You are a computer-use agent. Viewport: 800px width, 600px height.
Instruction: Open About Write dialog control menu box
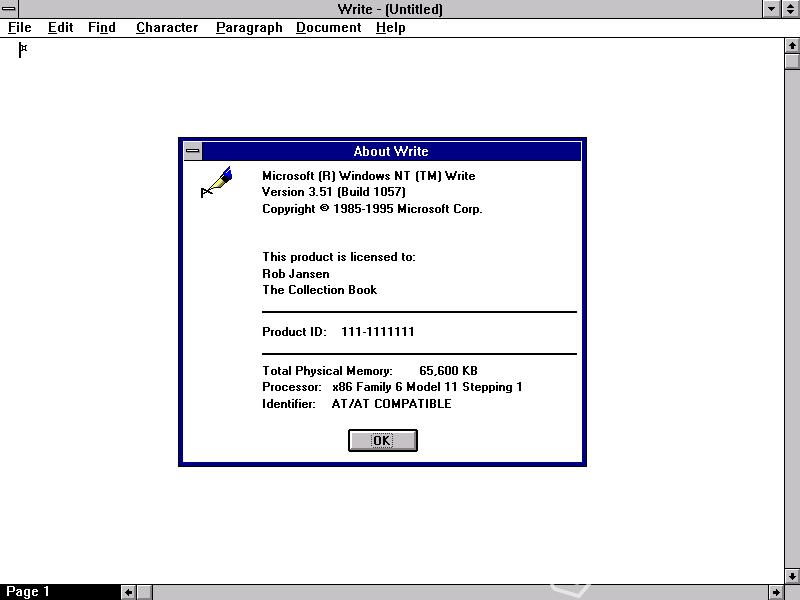tap(193, 151)
